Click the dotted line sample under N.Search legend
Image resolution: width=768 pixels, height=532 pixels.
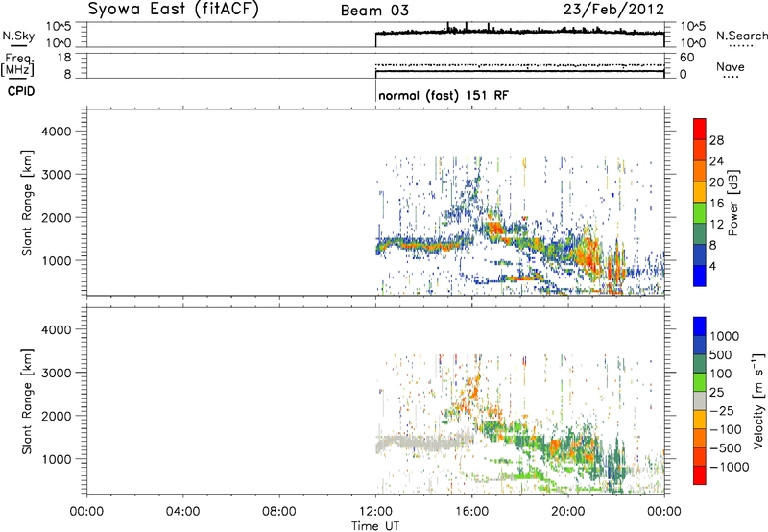[742, 46]
